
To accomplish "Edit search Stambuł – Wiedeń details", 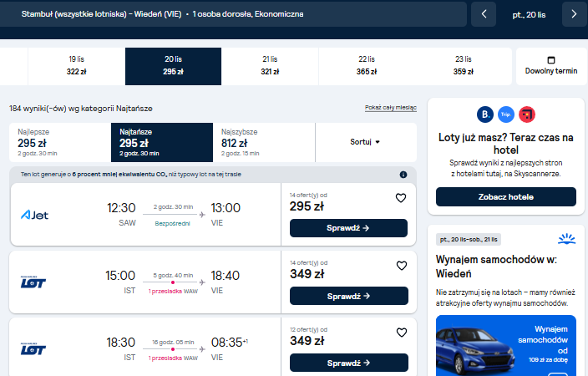I will [x=232, y=14].
